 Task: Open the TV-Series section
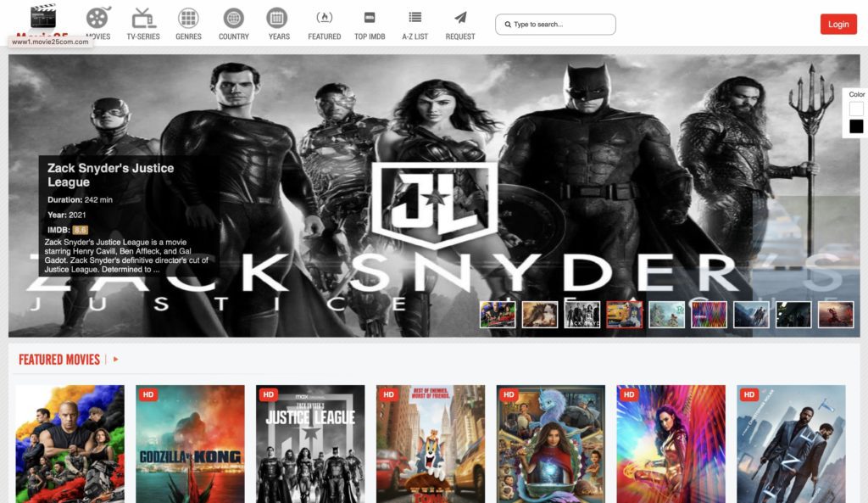(142, 23)
